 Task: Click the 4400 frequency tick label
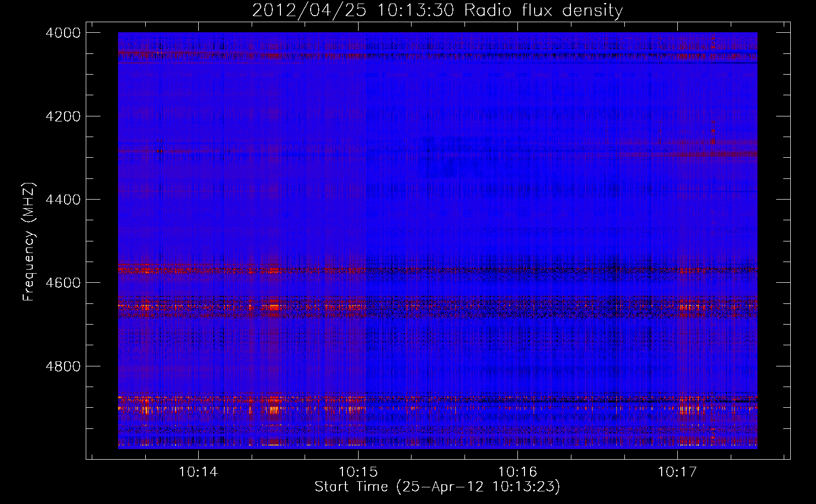[x=63, y=200]
